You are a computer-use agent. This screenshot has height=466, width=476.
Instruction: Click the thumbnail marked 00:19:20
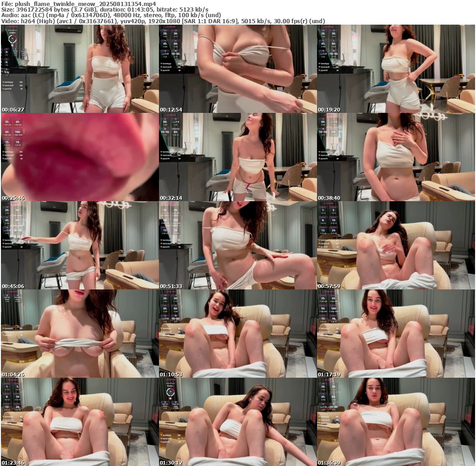[396, 69]
